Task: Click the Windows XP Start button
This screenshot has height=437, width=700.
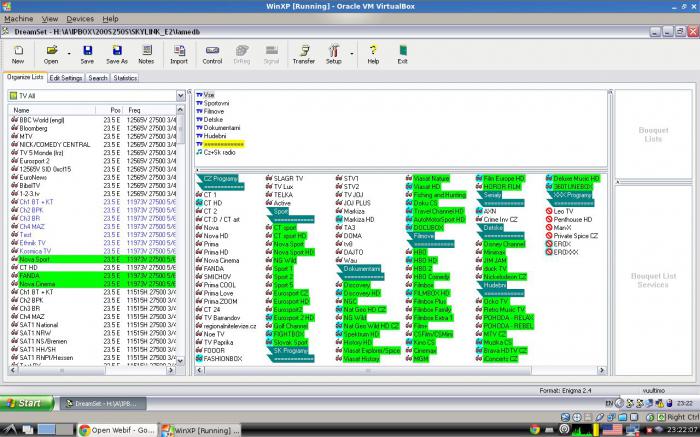Action: [27, 403]
